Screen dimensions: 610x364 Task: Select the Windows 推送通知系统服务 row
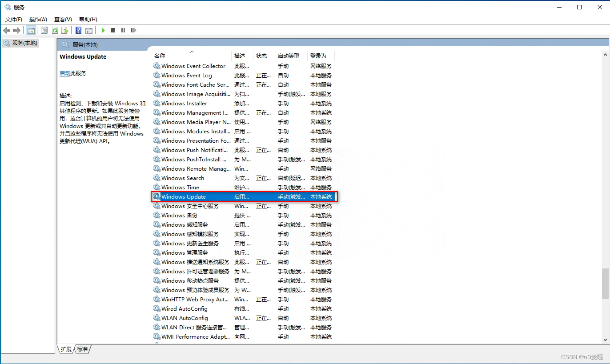click(x=243, y=262)
